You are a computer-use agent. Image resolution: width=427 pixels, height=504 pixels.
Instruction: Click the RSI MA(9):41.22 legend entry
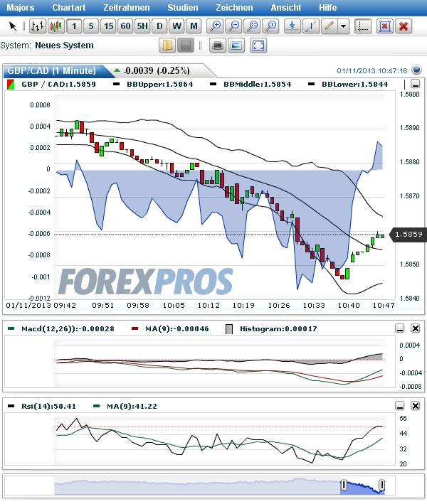[x=125, y=407]
